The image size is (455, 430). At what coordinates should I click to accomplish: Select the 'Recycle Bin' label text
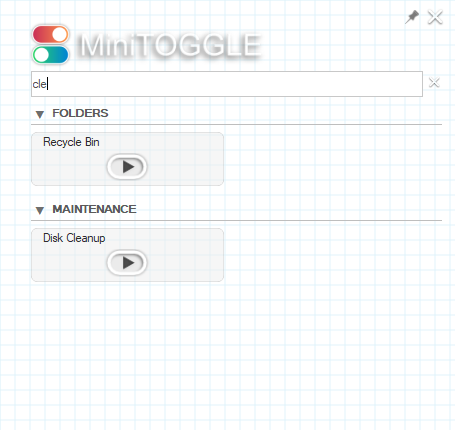71,142
